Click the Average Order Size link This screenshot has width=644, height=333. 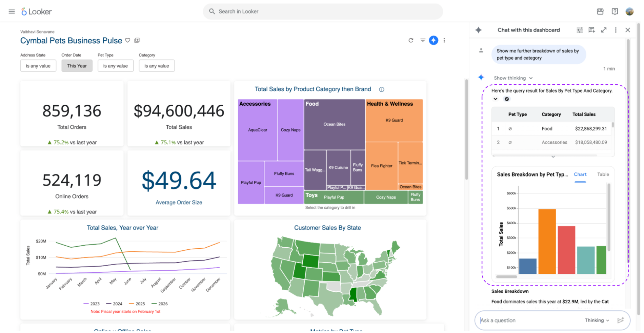point(179,203)
